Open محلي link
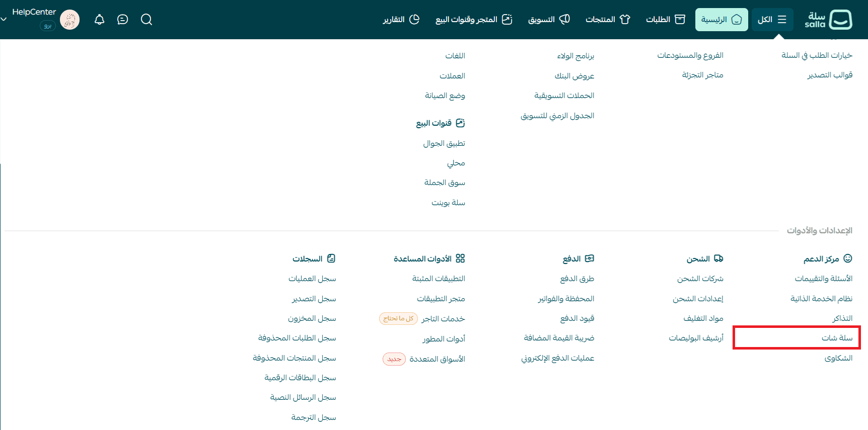The width and height of the screenshot is (868, 430). tap(456, 163)
